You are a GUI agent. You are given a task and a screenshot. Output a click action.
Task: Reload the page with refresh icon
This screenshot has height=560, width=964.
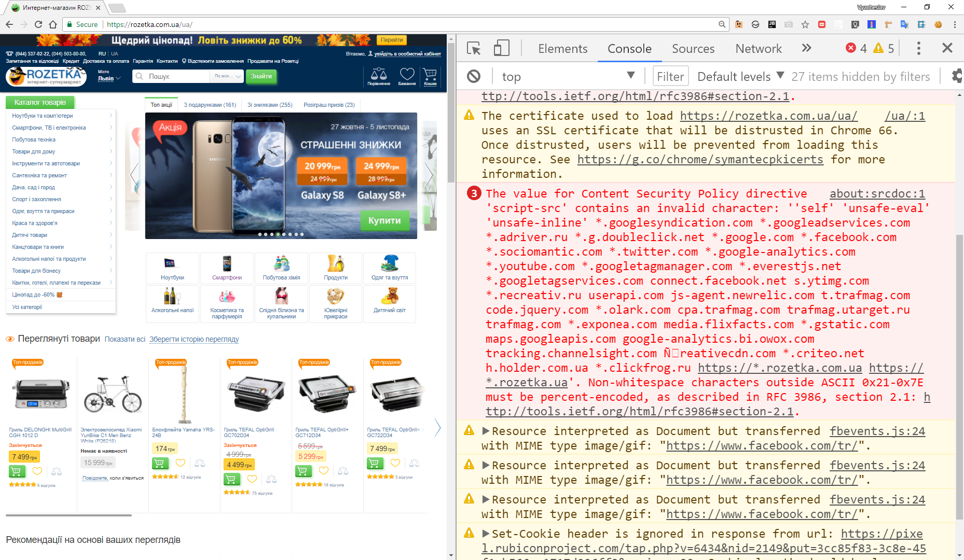[x=38, y=24]
